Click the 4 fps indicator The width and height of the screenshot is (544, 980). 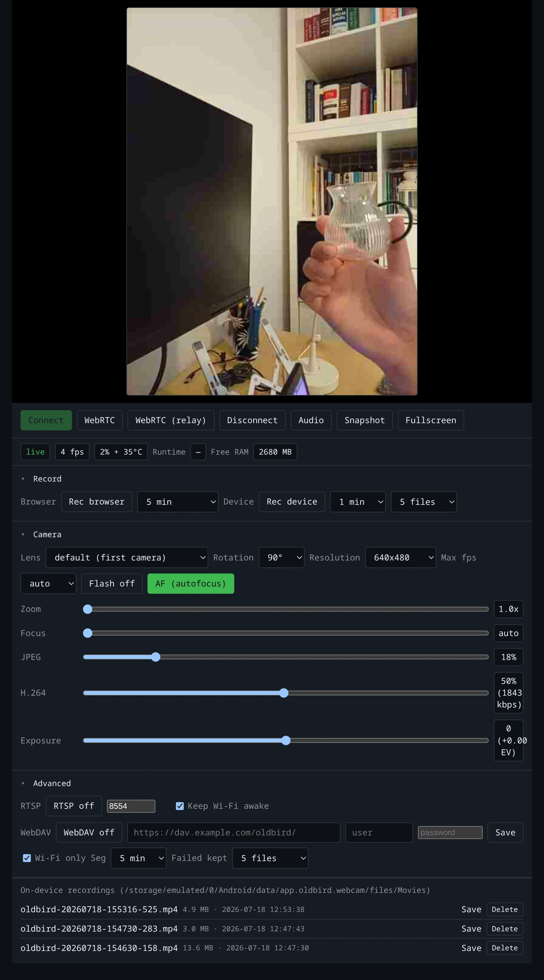(72, 452)
